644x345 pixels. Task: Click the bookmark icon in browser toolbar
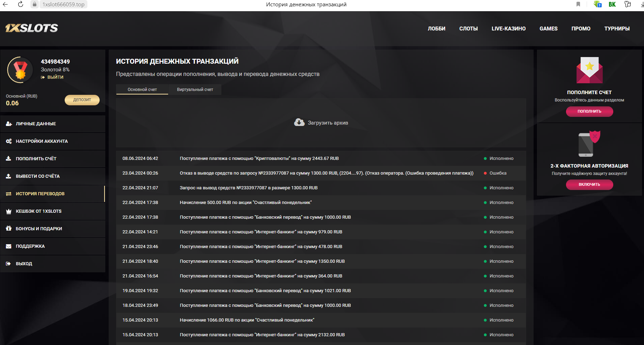click(578, 4)
